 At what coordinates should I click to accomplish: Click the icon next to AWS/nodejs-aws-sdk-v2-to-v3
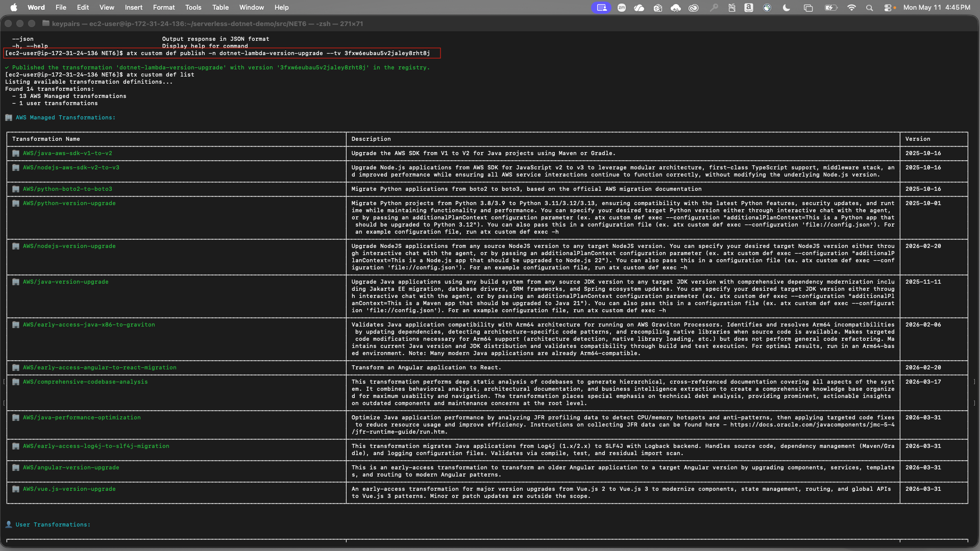(x=16, y=167)
